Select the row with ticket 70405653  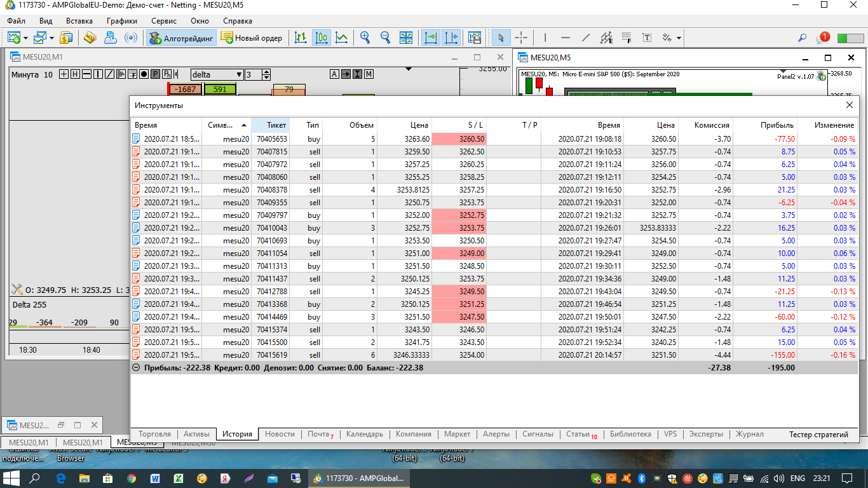(x=494, y=139)
